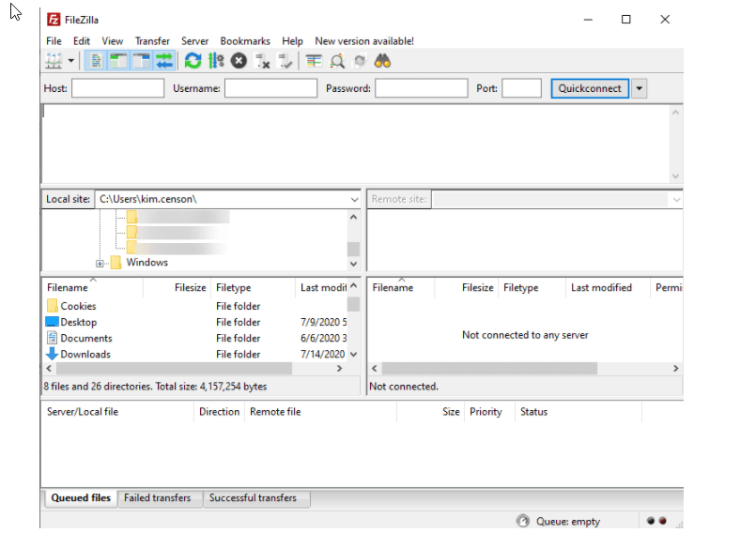Search files with binoculars icon

[x=382, y=61]
